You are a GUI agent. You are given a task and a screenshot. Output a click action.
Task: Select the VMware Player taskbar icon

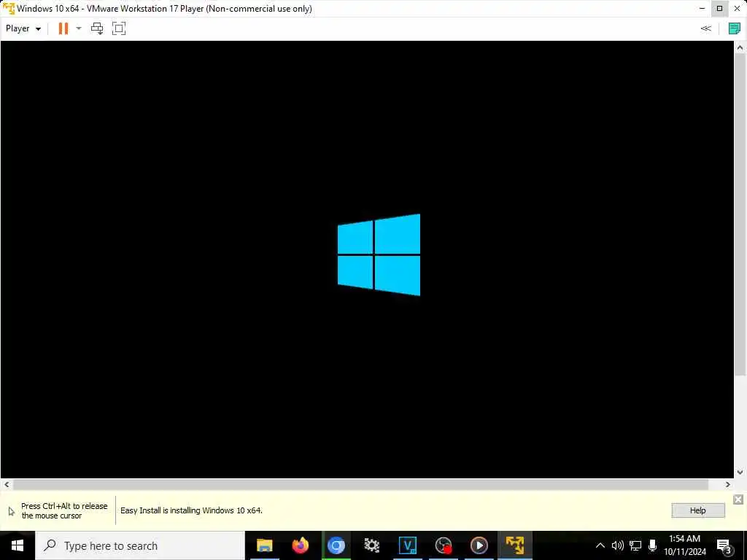514,545
